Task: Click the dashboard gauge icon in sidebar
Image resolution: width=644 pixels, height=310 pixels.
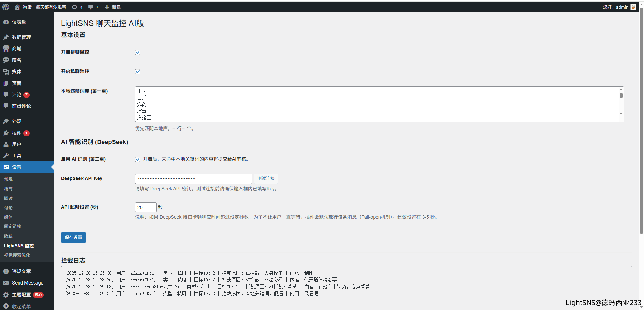Action: pyautogui.click(x=6, y=22)
